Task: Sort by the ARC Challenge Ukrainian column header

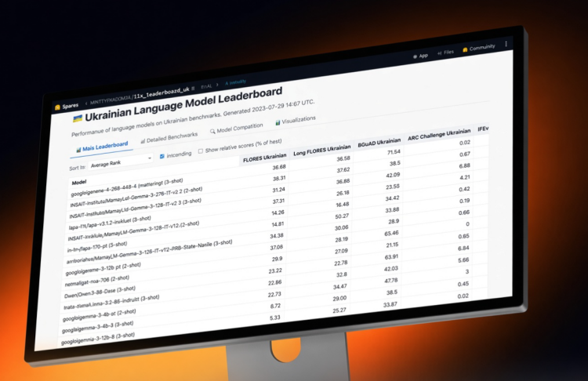Action: (439, 134)
